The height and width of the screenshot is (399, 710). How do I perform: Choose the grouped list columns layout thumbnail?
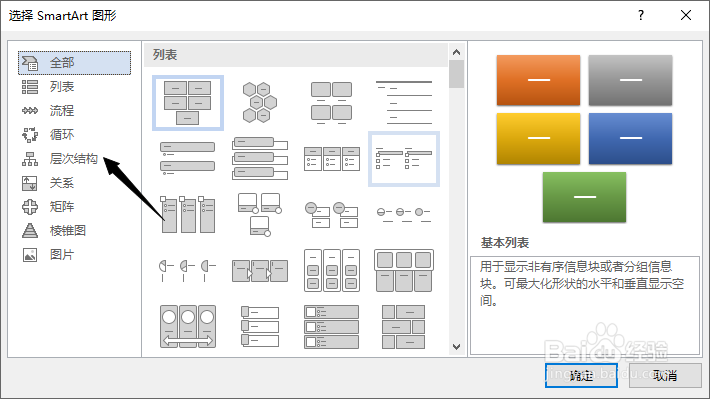tap(331, 270)
